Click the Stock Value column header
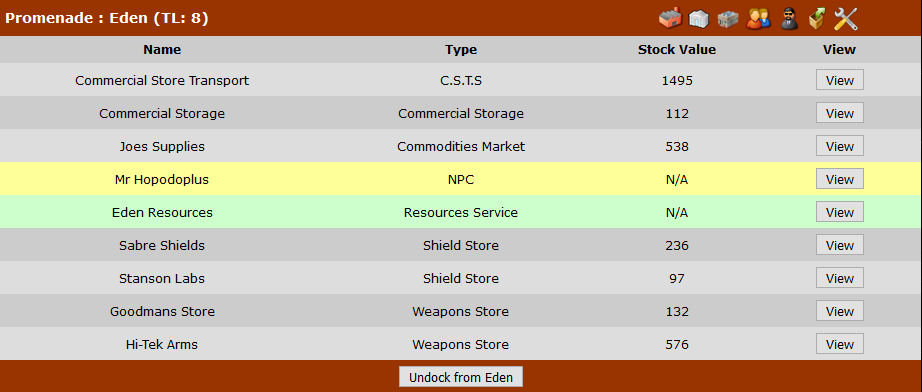 (677, 50)
